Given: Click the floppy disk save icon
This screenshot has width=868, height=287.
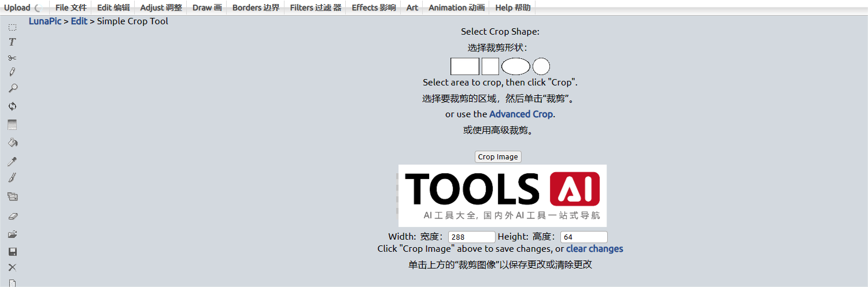Looking at the screenshot, I should click(12, 252).
